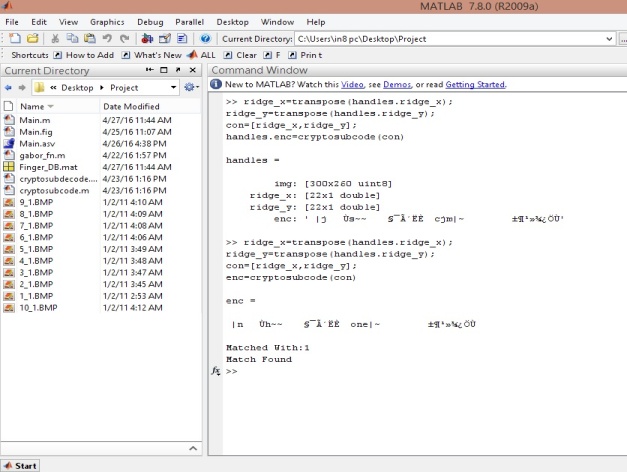Select 10_1.BMP image file
The image size is (627, 472).
[x=38, y=308]
